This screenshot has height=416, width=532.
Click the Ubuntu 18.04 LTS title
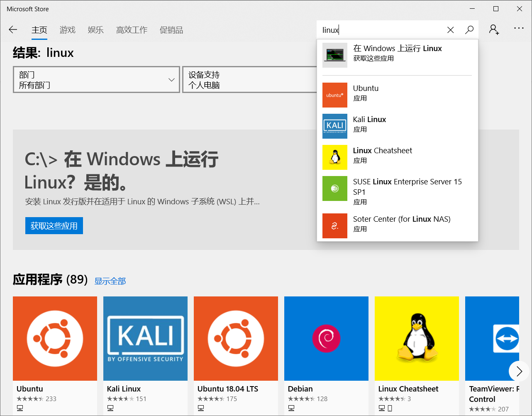pos(228,389)
